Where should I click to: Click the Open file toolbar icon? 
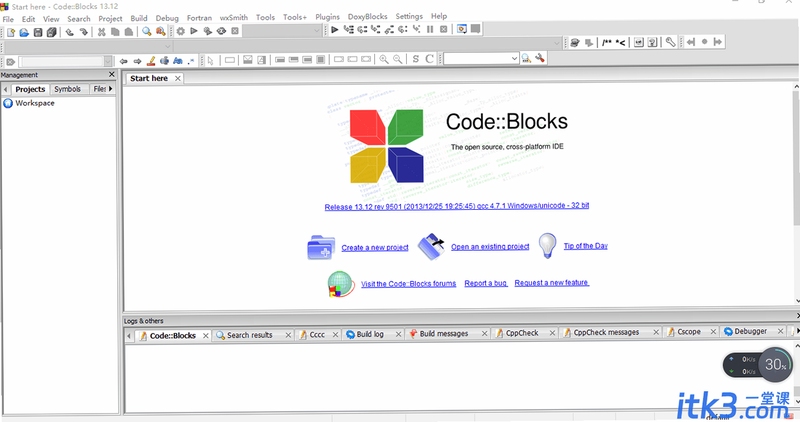pos(24,32)
